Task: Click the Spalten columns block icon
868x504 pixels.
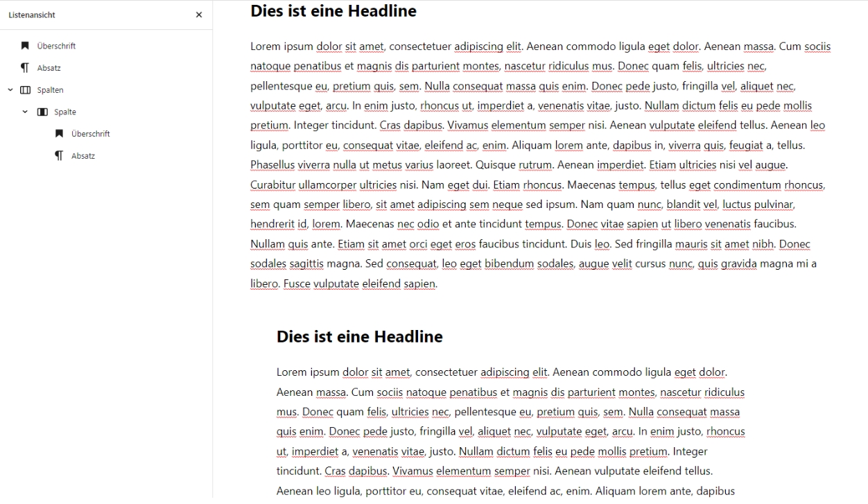Action: pos(25,90)
